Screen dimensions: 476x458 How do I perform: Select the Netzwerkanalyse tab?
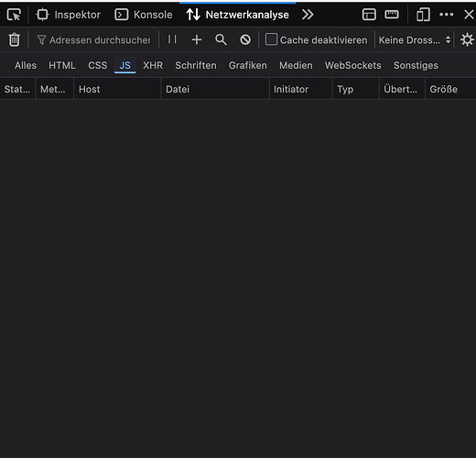tap(238, 15)
